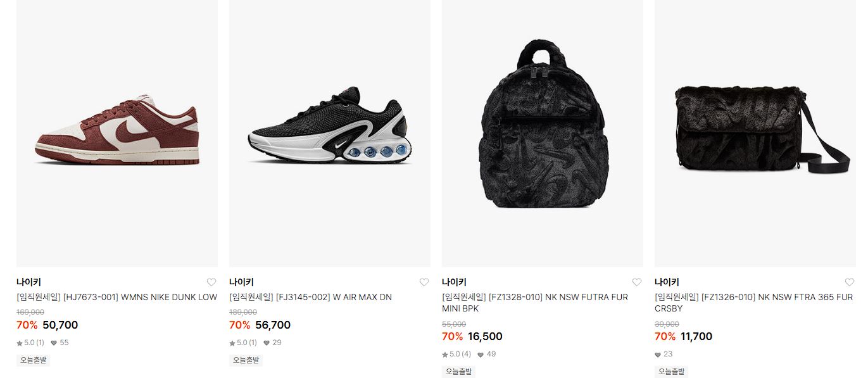Click the [HJ7673-001] WMNS NIKE DUNK LOW title
The width and height of the screenshot is (868, 378).
[117, 297]
